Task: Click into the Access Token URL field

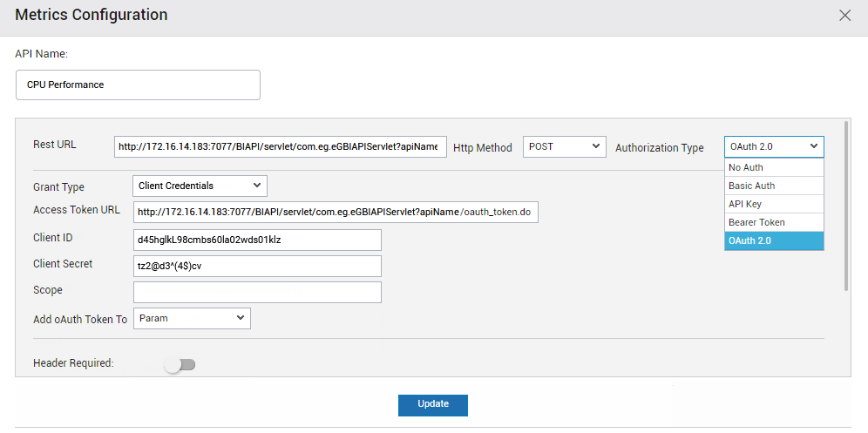Action: point(336,212)
